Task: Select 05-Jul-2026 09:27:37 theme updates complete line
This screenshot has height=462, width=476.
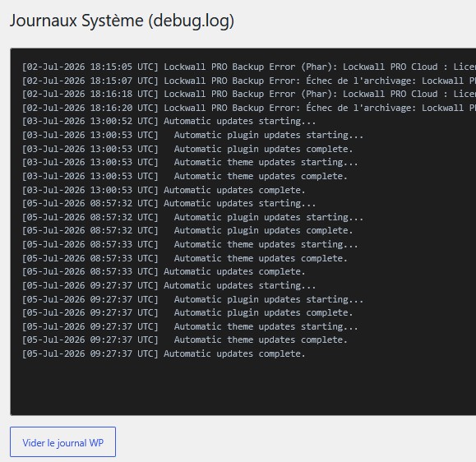Action: click(x=185, y=340)
